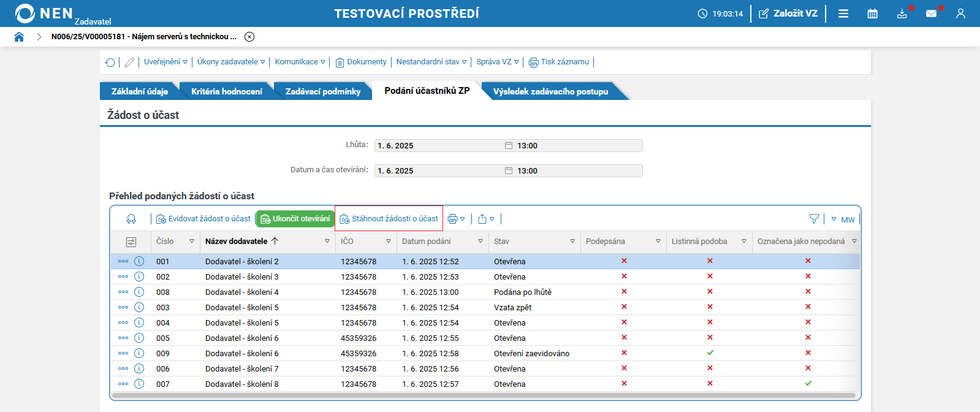This screenshot has height=412, width=980.
Task: Click the table filter funnel icon
Action: (x=814, y=219)
